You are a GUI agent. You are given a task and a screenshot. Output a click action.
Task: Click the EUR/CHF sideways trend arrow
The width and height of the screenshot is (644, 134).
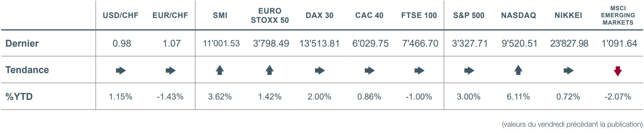click(171, 70)
